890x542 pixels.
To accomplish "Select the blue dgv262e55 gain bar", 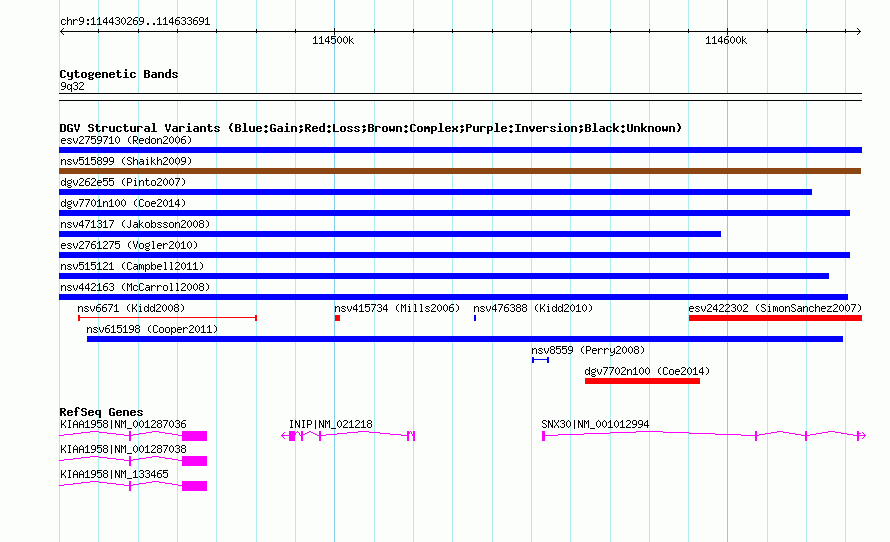I will pos(435,192).
